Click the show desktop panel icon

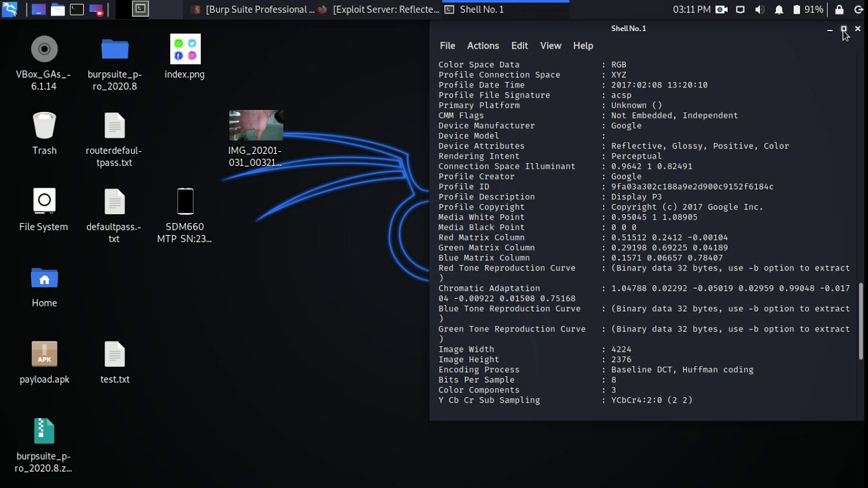coord(39,9)
